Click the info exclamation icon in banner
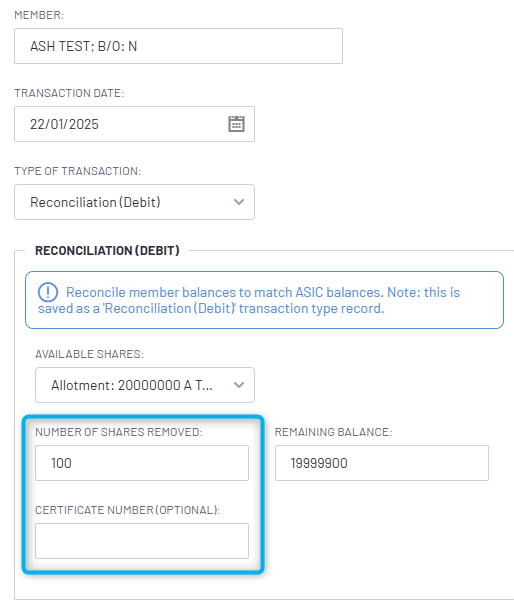Viewport: 514px width, 607px height. 48,292
